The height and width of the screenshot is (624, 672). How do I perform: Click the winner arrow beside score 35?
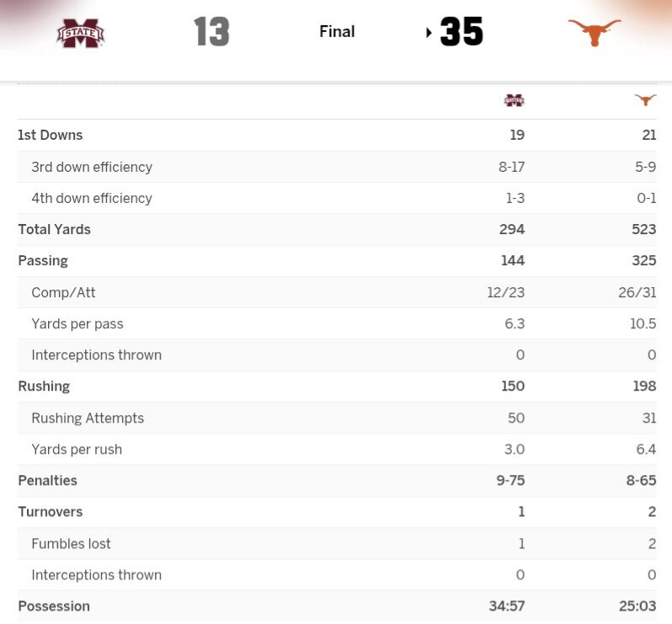(x=429, y=33)
